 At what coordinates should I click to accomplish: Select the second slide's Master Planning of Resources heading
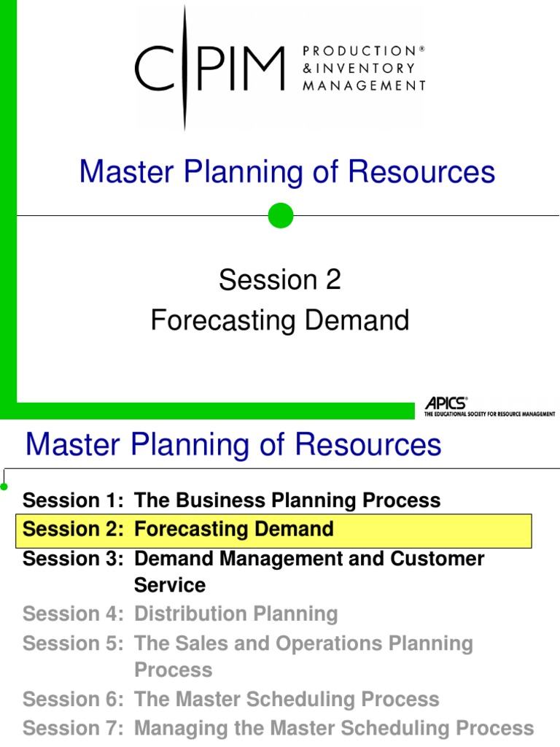233,444
